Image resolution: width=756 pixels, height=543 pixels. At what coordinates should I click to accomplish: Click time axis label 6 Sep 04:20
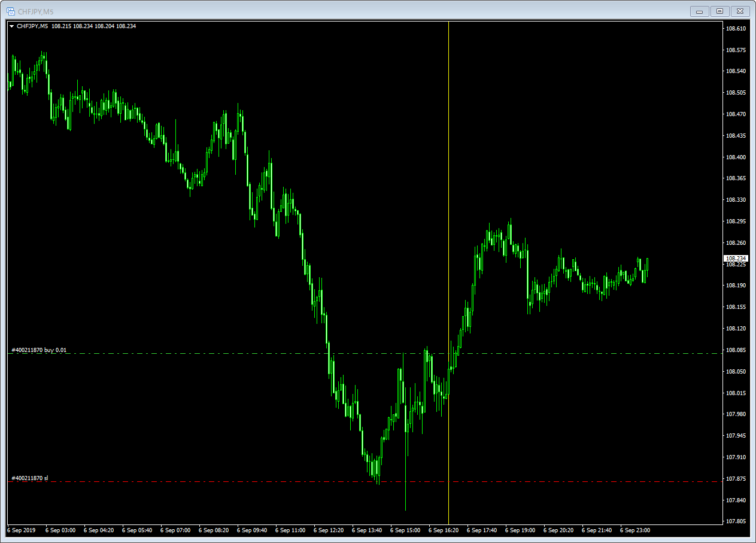pos(99,530)
